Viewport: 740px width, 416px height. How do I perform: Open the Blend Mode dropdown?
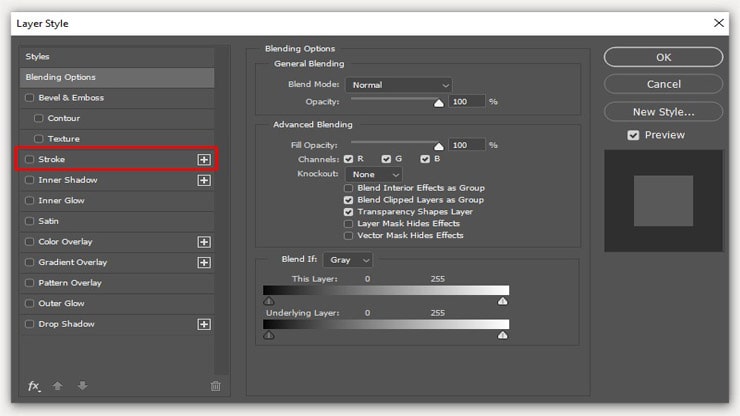400,85
